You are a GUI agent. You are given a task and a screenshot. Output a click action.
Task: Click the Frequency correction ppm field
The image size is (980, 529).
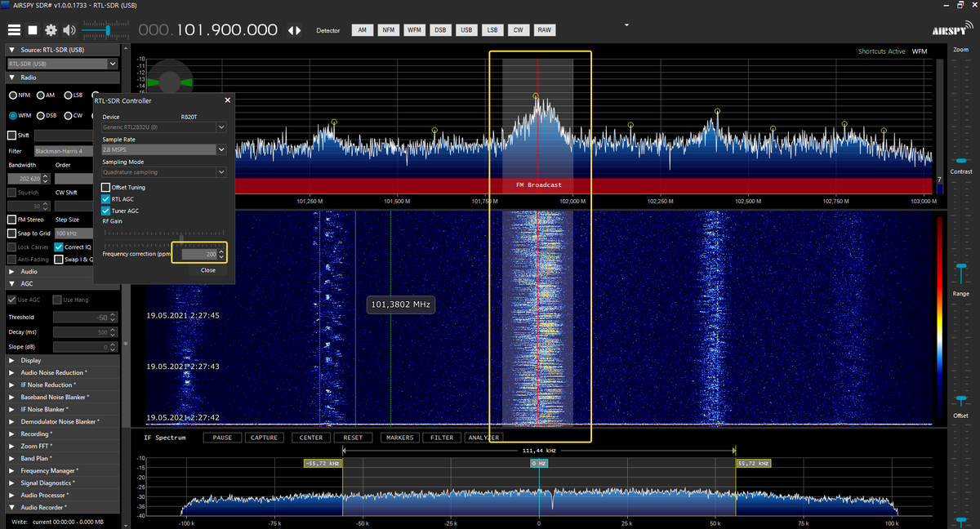(199, 254)
